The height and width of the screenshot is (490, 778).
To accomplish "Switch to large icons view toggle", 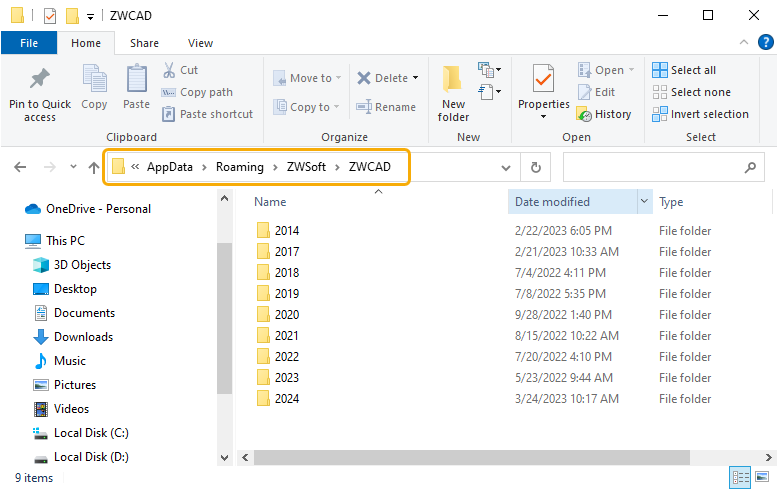I will click(x=762, y=477).
